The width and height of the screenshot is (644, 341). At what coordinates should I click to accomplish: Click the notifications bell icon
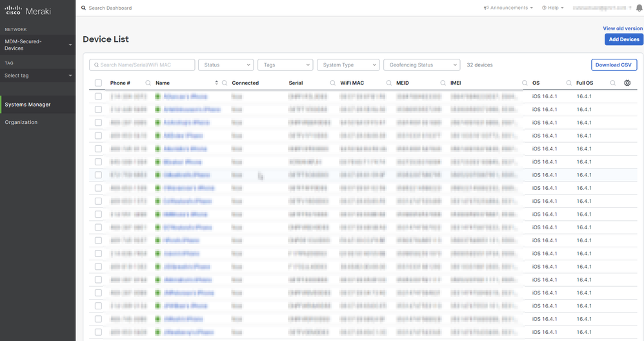(639, 8)
